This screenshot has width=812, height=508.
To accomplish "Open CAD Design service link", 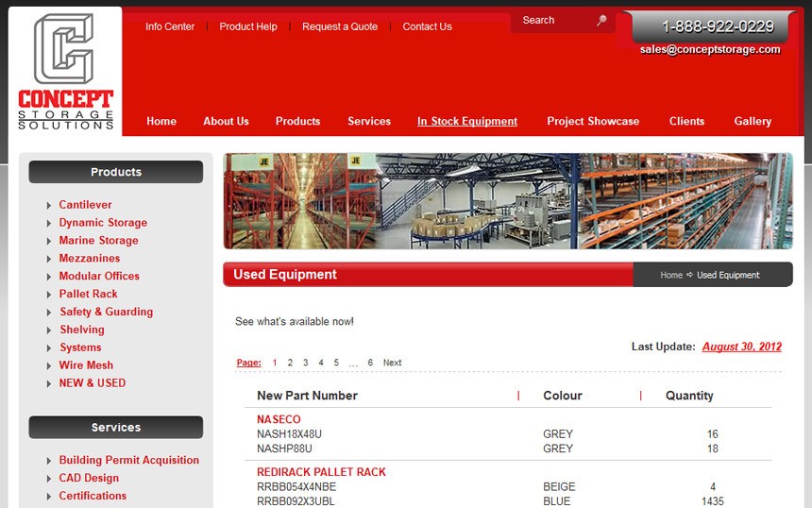I will [x=89, y=478].
